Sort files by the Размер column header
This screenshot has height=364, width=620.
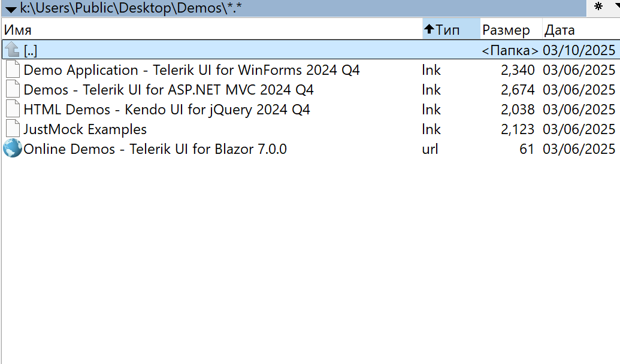point(511,30)
